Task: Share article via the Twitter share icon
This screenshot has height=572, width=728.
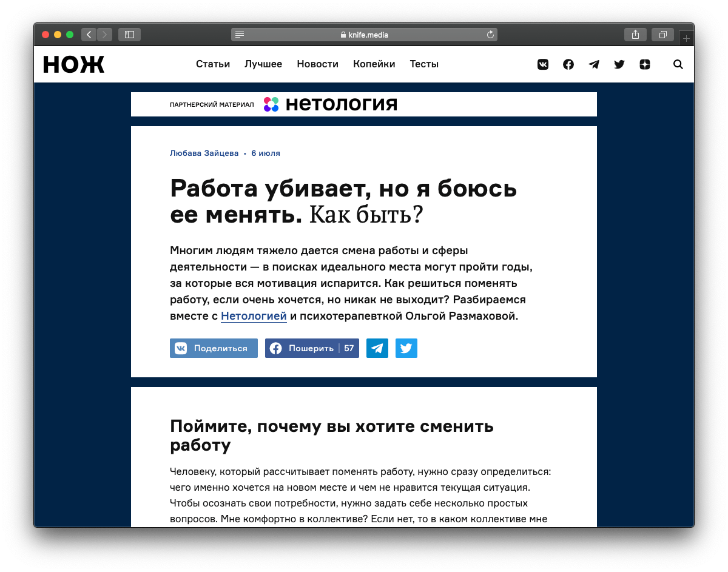Action: tap(406, 348)
